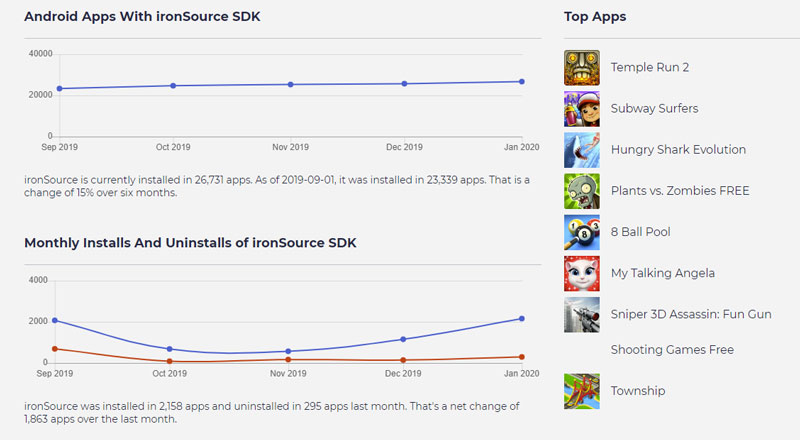The height and width of the screenshot is (440, 800).
Task: Click the red uninstalls point for Jan 2020
Action: point(522,357)
